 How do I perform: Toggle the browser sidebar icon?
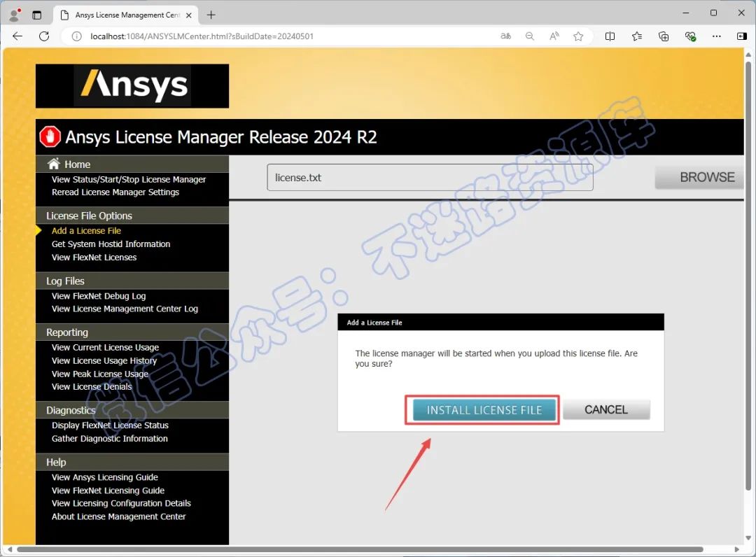(x=741, y=36)
